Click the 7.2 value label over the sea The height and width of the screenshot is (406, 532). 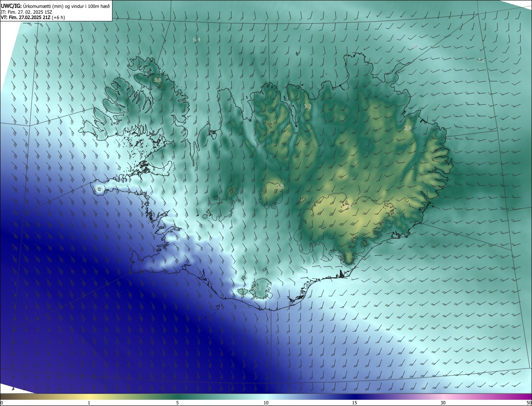(x=481, y=61)
